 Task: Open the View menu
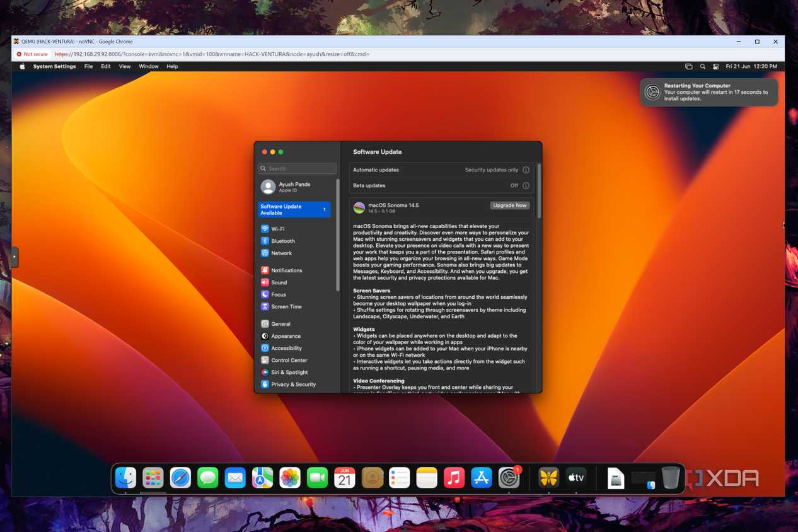coord(125,66)
